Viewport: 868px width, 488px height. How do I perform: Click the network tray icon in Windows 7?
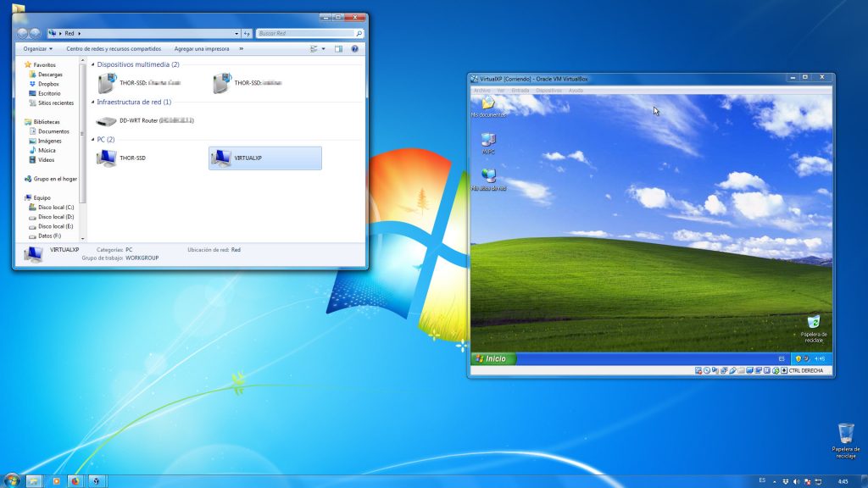pyautogui.click(x=818, y=482)
